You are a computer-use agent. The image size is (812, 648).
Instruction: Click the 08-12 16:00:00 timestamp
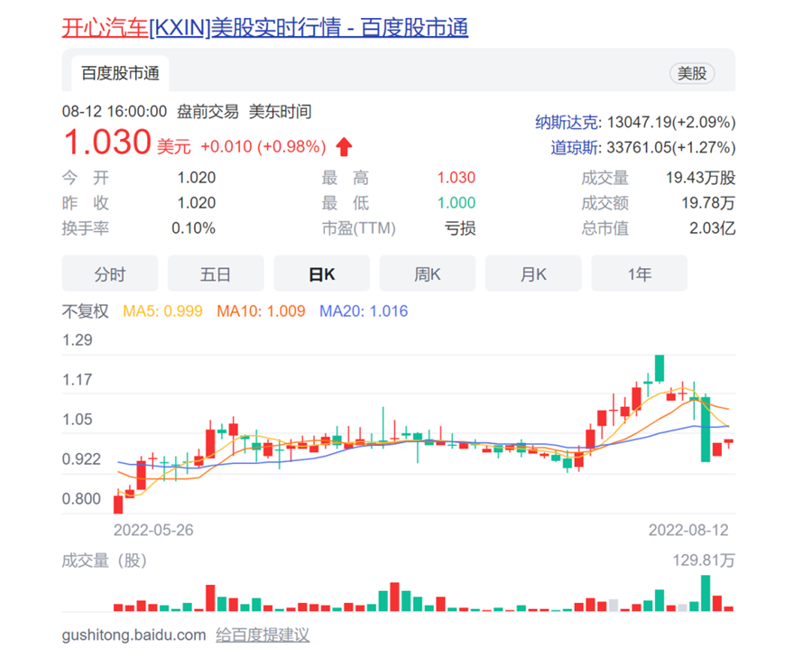pos(115,111)
